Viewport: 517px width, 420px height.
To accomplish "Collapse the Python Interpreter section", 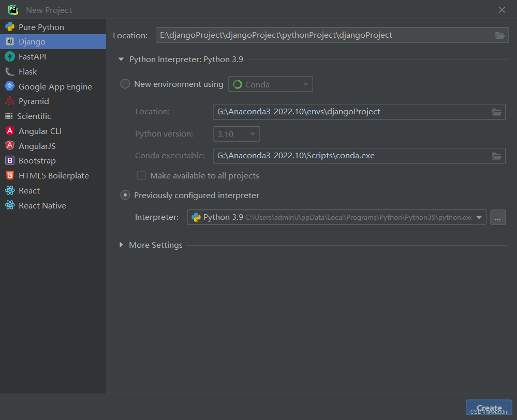I will 121,59.
